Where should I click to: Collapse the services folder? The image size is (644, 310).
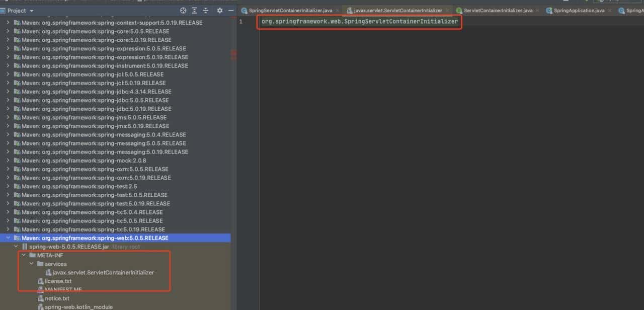pyautogui.click(x=31, y=264)
